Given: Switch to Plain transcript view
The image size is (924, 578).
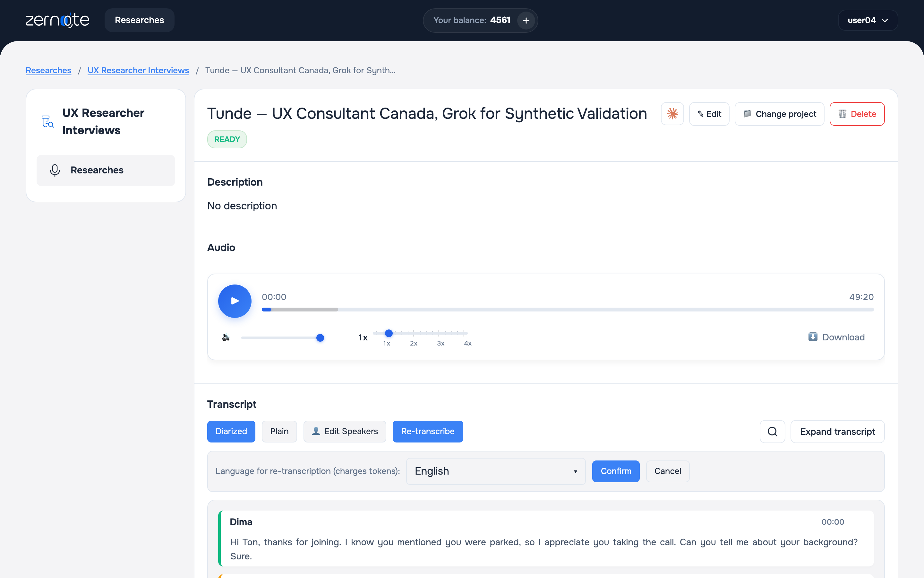Looking at the screenshot, I should coord(279,432).
